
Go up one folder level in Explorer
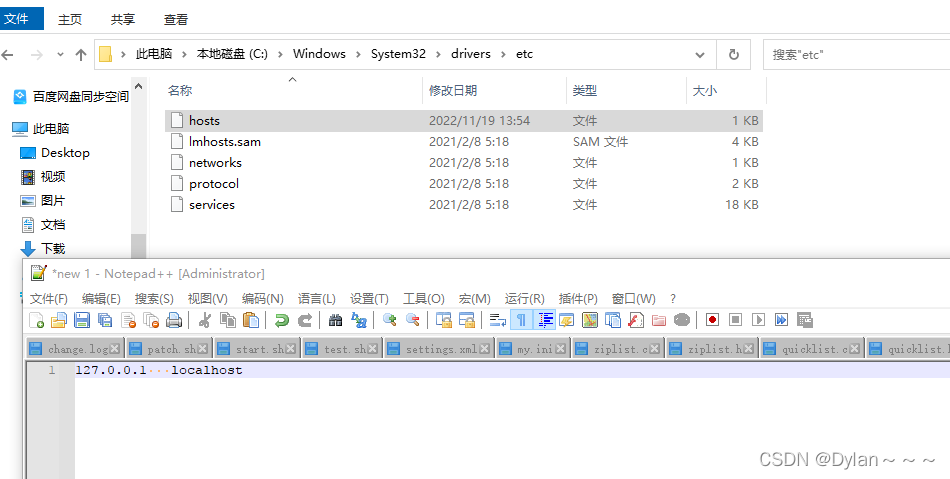coord(81,55)
